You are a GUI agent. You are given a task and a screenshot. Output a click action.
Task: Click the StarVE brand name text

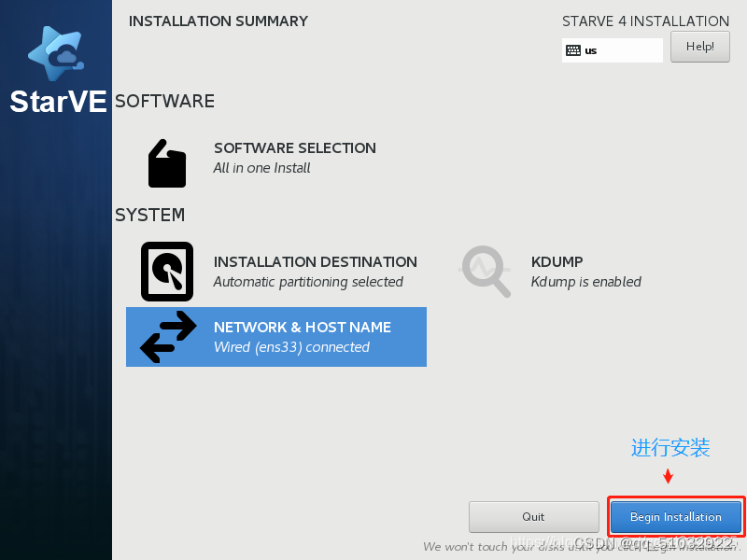[58, 102]
